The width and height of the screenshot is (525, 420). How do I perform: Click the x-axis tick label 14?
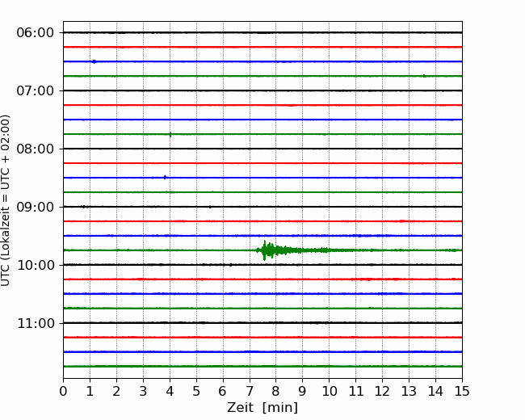[x=435, y=391]
